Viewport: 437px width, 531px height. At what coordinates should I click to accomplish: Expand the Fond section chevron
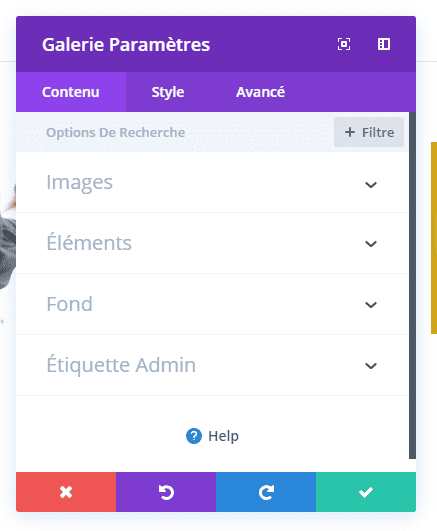pyautogui.click(x=371, y=305)
